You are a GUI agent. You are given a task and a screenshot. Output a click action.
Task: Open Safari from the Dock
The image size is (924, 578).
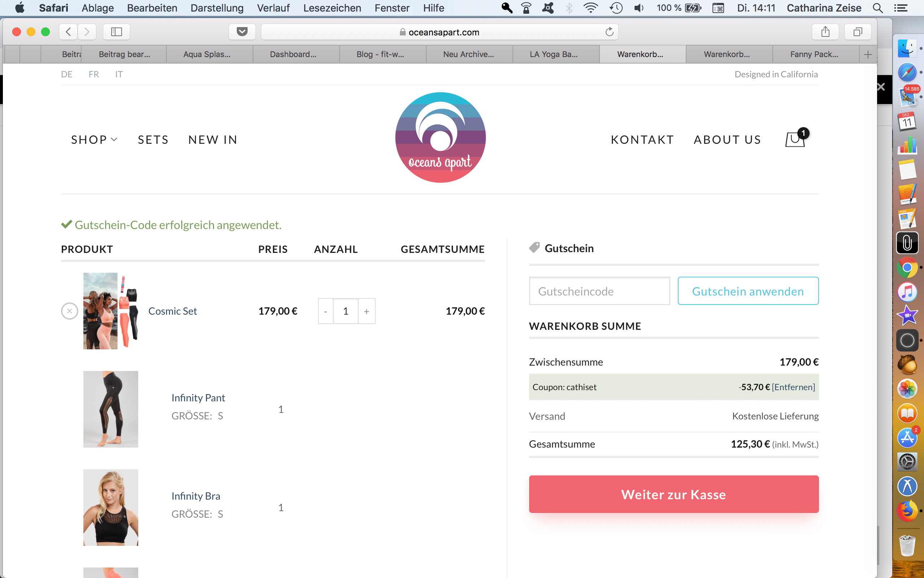(907, 73)
